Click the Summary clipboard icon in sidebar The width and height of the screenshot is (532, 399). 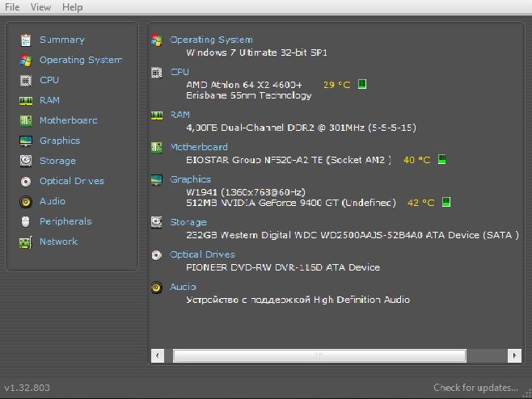tap(26, 40)
